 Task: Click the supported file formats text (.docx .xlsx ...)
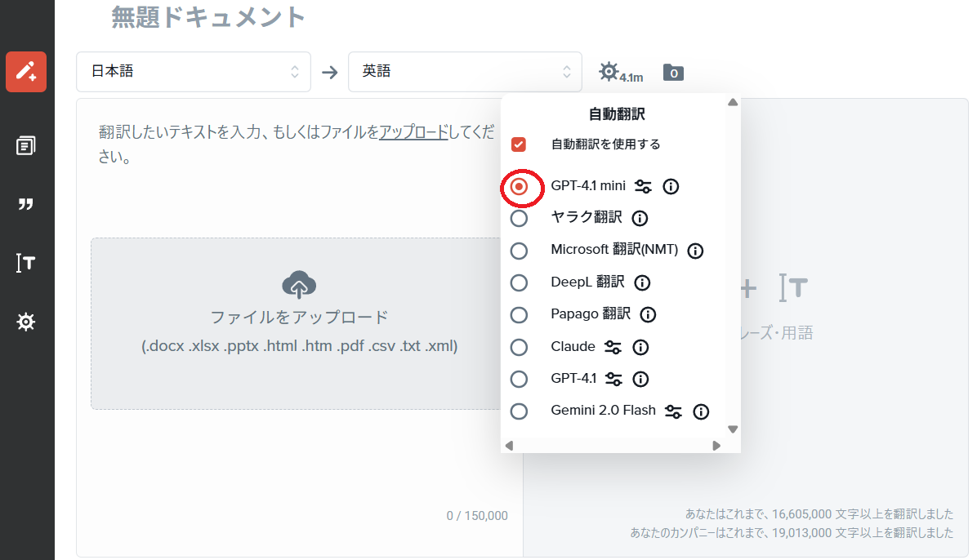(300, 346)
